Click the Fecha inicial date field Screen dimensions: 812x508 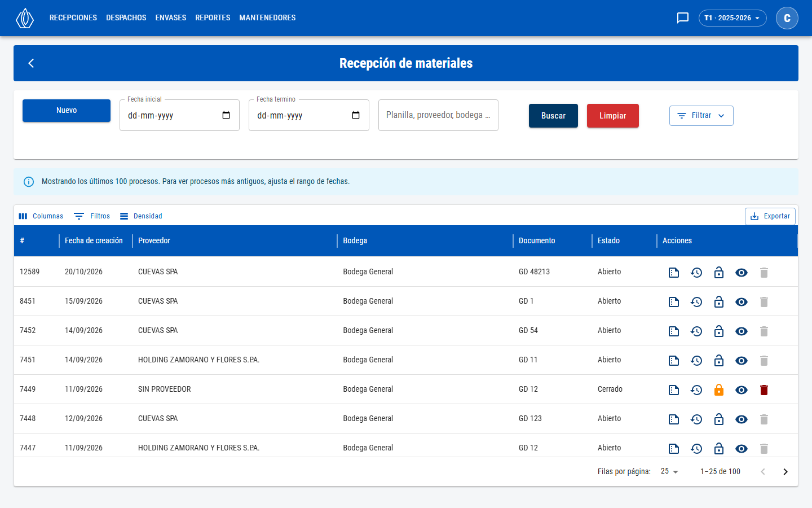pyautogui.click(x=179, y=115)
